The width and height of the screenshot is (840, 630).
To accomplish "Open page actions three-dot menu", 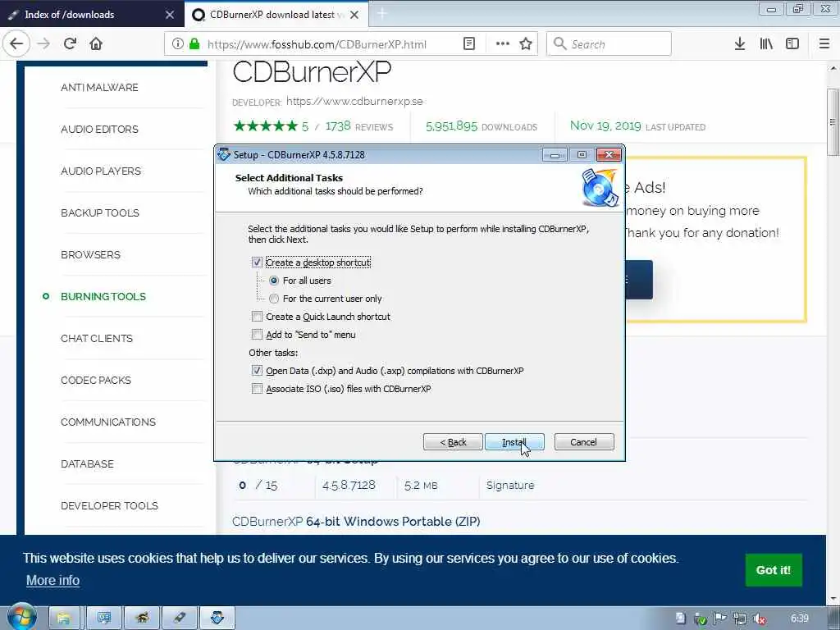I will click(x=503, y=44).
